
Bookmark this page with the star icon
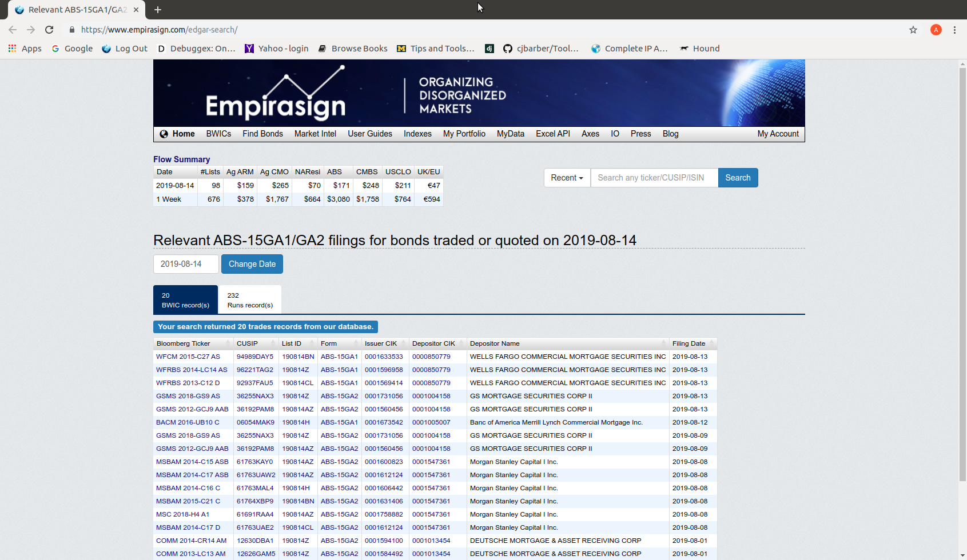coord(913,30)
